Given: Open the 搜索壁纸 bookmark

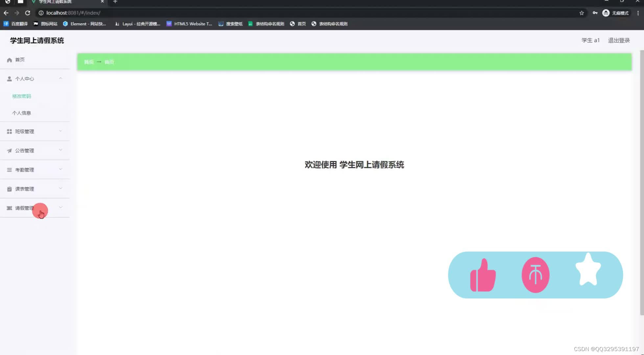Looking at the screenshot, I should click(x=230, y=24).
